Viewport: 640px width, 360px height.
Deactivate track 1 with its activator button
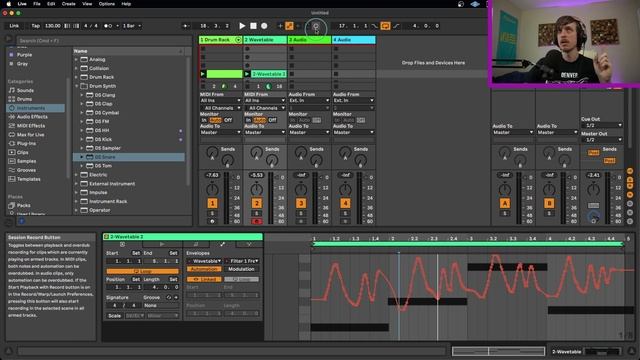[212, 203]
